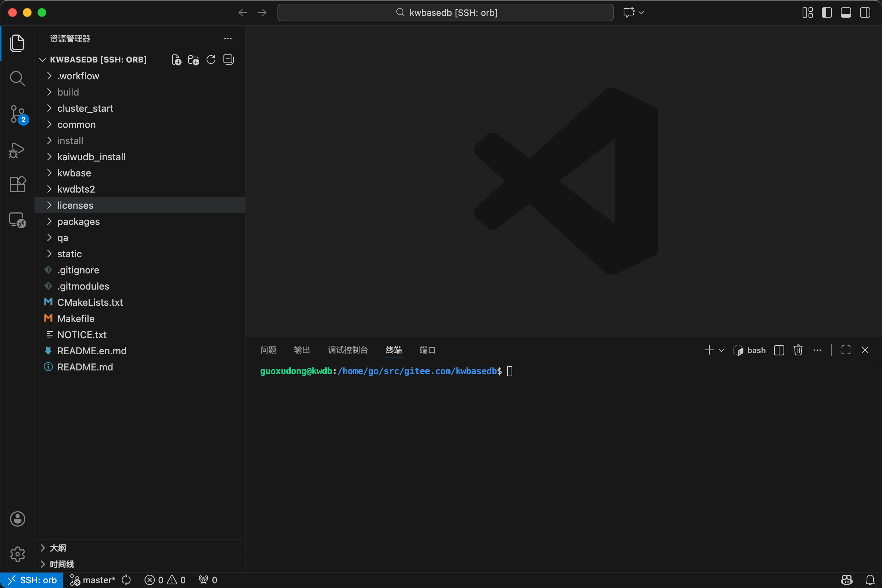Open new terminal profile dropdown arrow

[721, 350]
